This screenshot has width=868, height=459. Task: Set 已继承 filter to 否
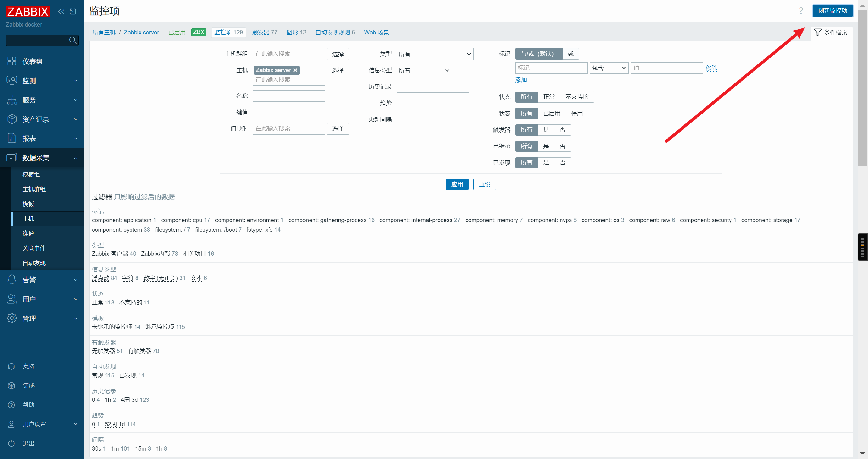click(x=562, y=146)
